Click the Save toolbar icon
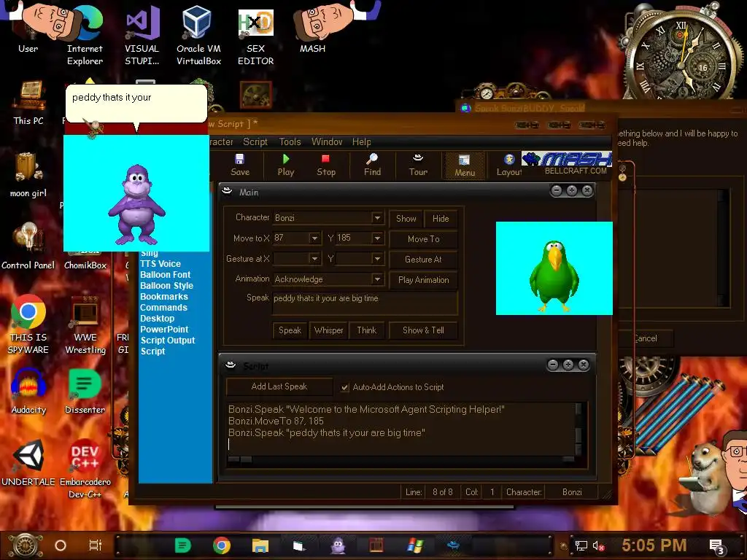The image size is (747, 560). 239,165
